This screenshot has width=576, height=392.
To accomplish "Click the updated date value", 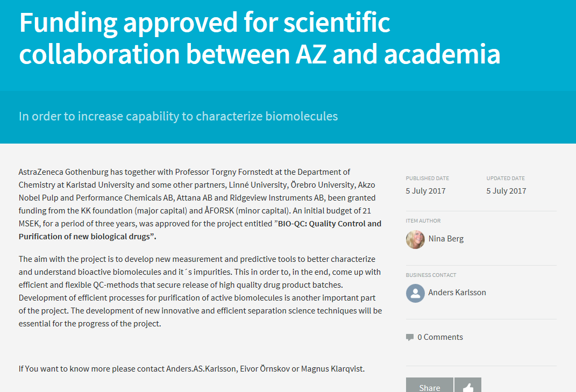I will [x=506, y=191].
